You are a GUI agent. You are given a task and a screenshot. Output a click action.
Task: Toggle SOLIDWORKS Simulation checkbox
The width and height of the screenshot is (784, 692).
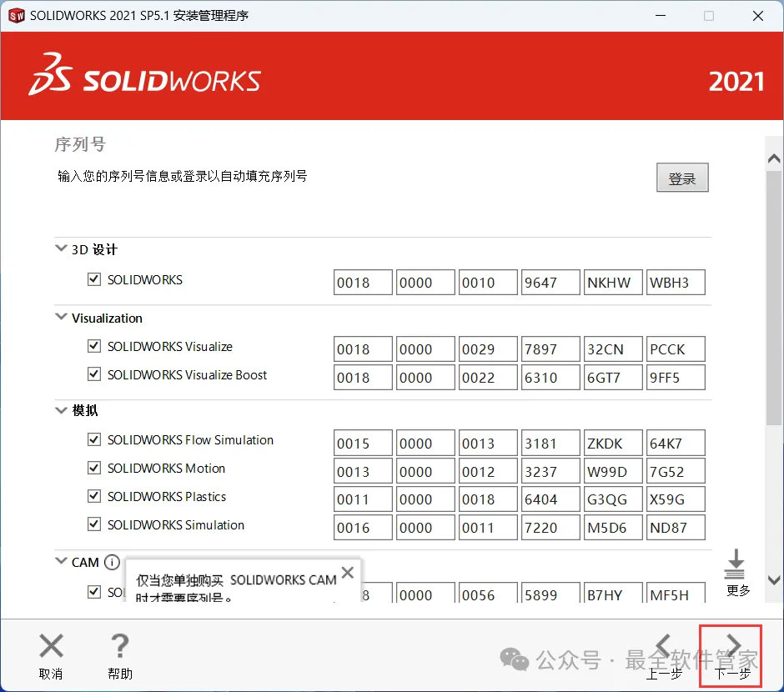tap(94, 524)
